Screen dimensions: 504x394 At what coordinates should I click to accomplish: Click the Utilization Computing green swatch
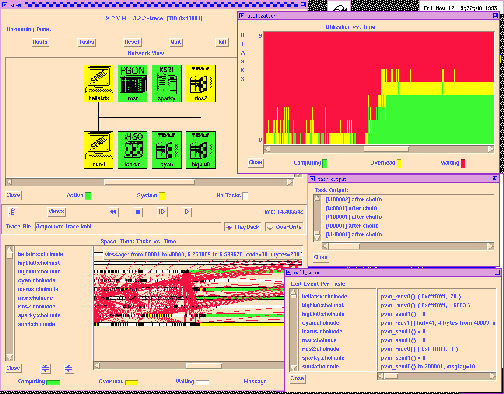click(x=324, y=163)
